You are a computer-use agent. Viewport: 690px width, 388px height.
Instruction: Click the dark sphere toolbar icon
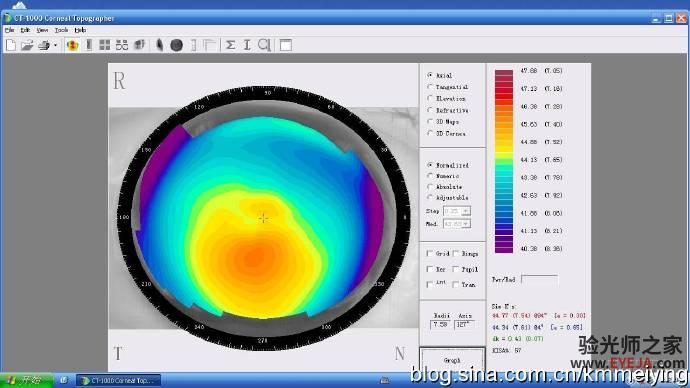coord(176,45)
